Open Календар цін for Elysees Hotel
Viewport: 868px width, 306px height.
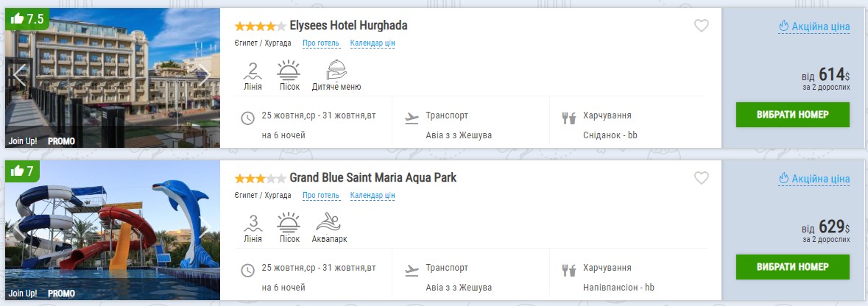[373, 43]
